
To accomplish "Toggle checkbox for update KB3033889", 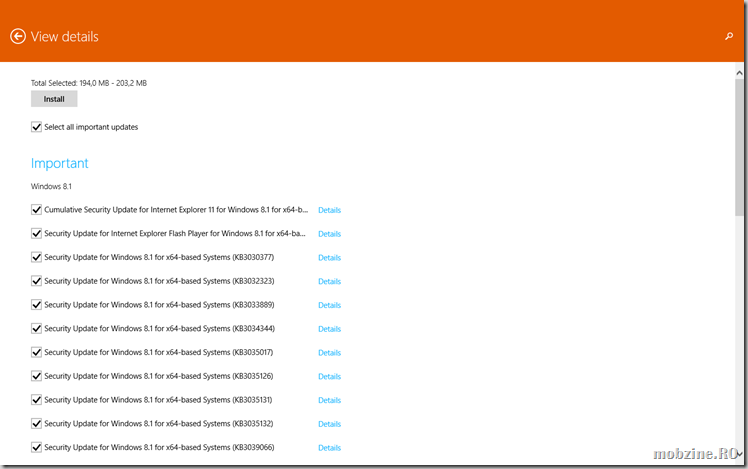I will coord(37,305).
